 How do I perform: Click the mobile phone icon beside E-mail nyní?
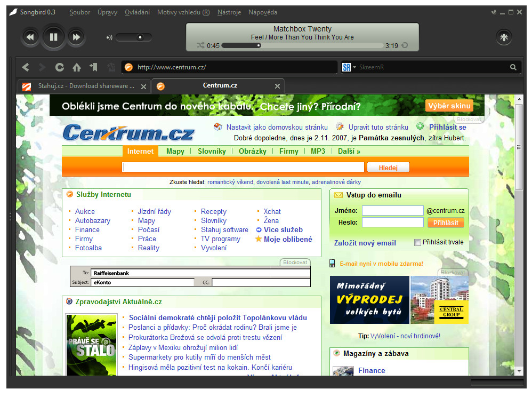pos(332,264)
